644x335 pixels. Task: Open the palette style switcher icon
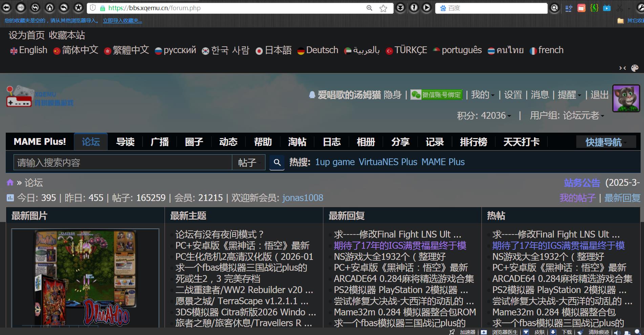click(x=635, y=68)
